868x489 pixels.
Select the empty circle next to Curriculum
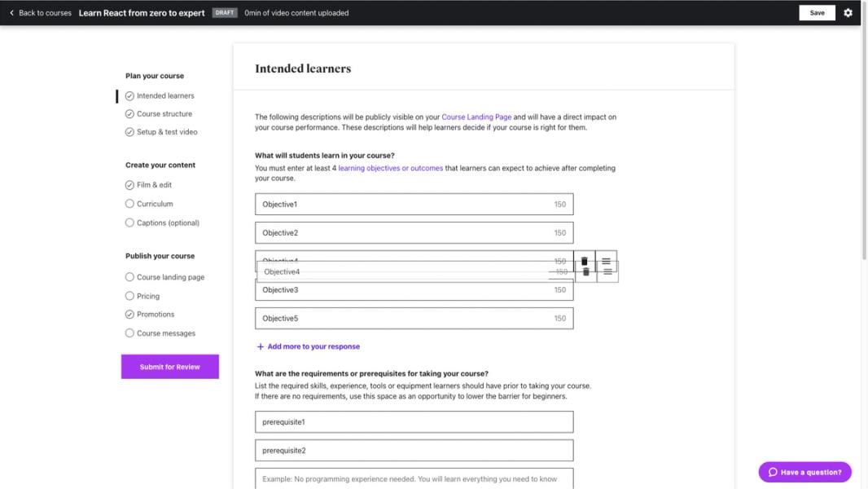(129, 204)
